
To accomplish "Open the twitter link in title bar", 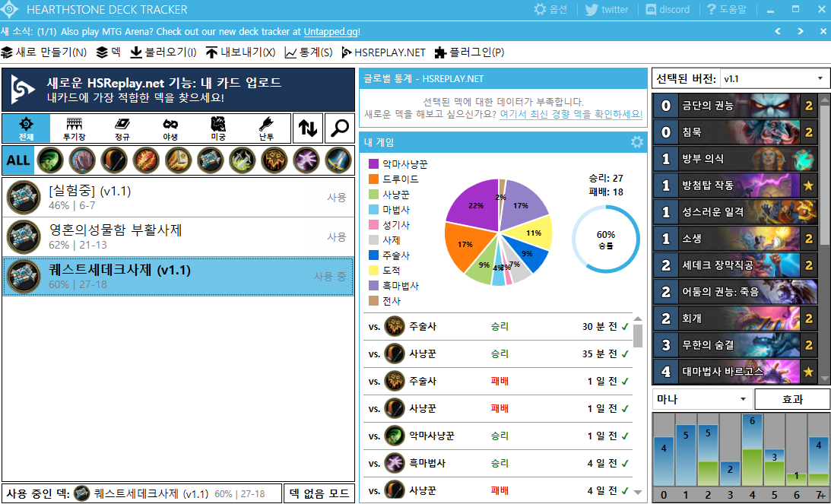I will pos(607,10).
